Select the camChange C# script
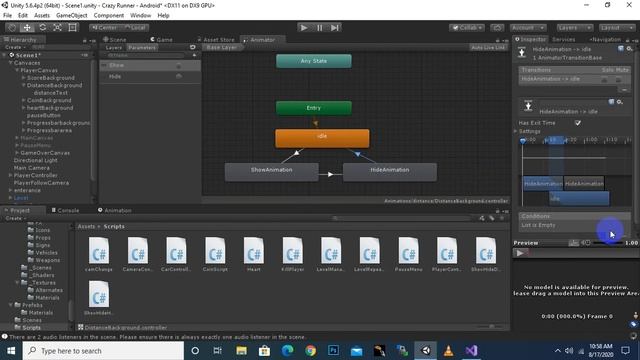The height and width of the screenshot is (360, 640). point(99,254)
